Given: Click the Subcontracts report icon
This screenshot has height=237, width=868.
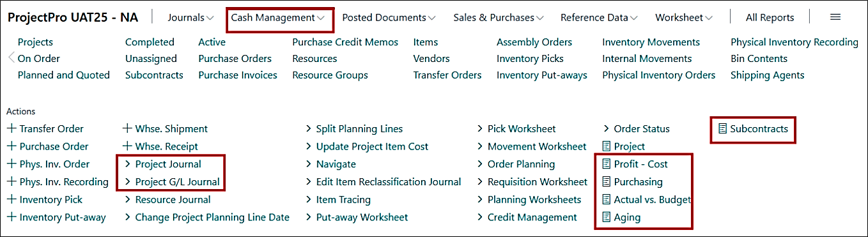Looking at the screenshot, I should coord(722,128).
